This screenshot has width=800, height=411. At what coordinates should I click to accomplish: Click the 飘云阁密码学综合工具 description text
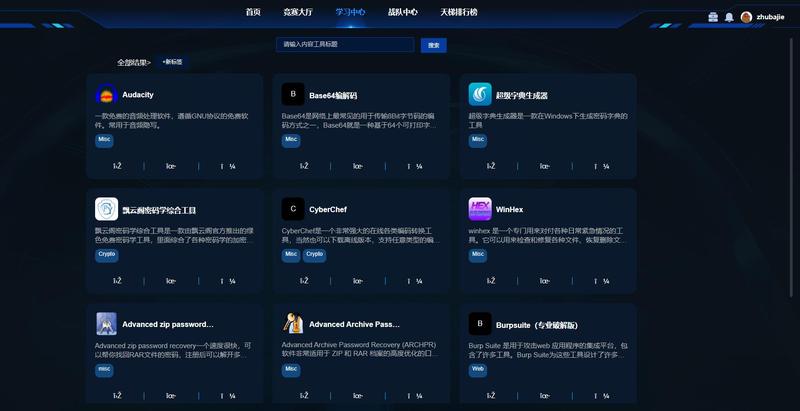click(x=173, y=235)
